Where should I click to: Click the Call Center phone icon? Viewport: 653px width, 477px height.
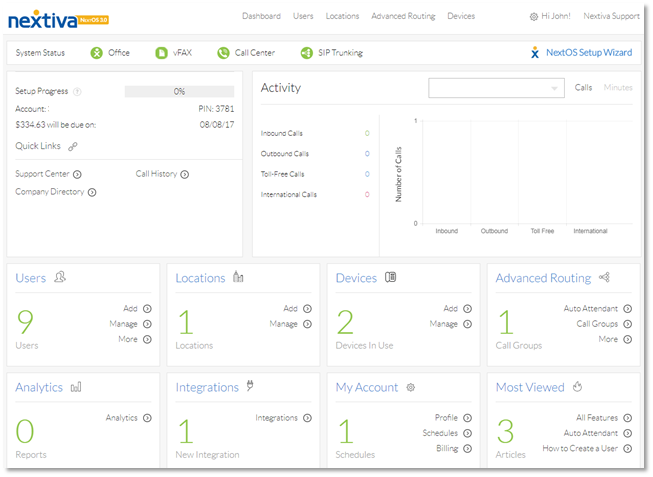click(223, 53)
